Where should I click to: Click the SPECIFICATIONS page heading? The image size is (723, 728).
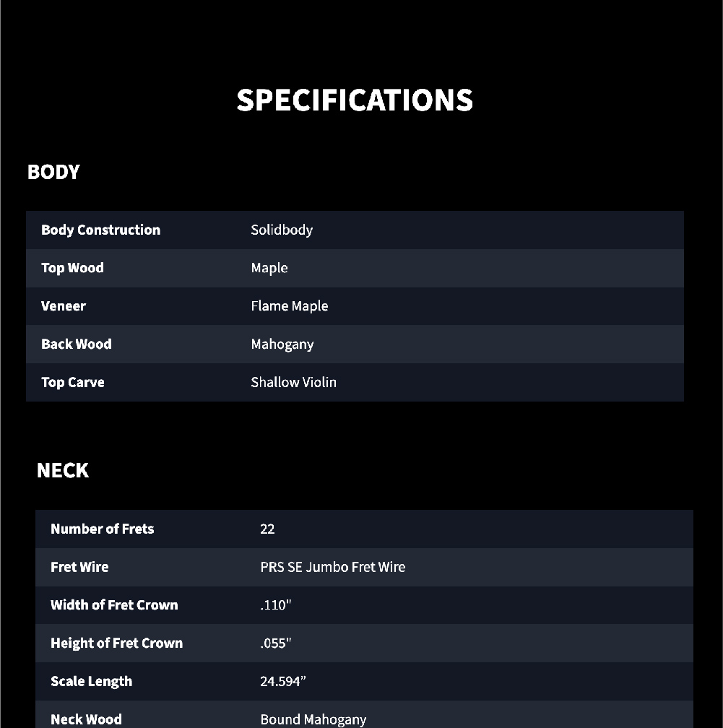pos(355,100)
